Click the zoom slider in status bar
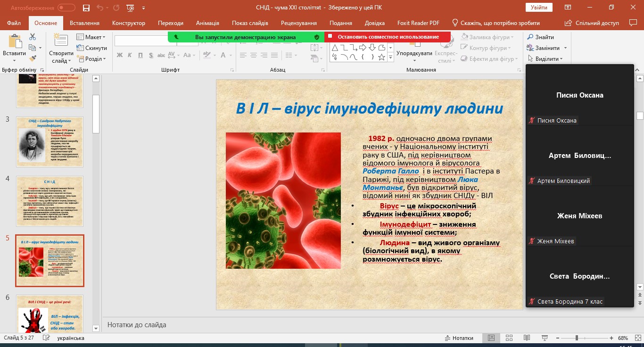 pos(576,338)
